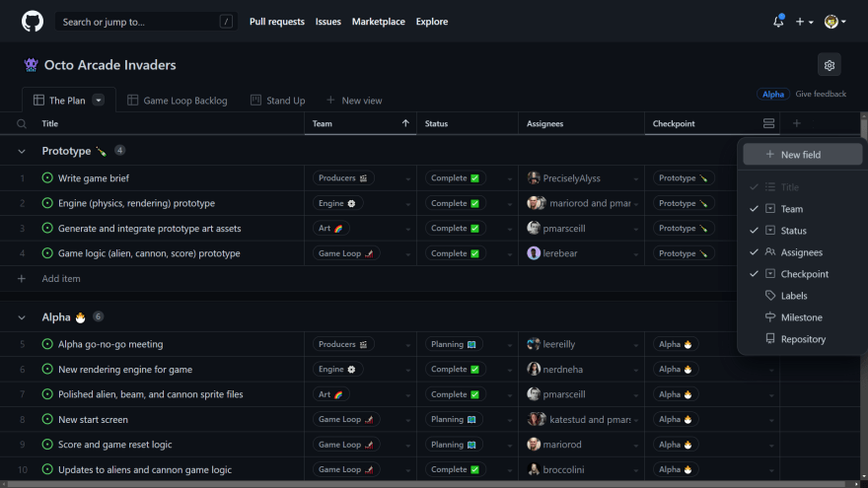Screen dimensions: 868x488
Task: Click avatar of PreciselyAlyss
Action: (x=533, y=177)
